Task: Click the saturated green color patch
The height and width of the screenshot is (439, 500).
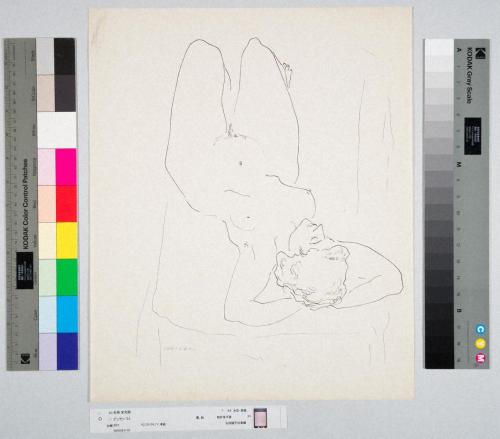Action: pyautogui.click(x=67, y=277)
